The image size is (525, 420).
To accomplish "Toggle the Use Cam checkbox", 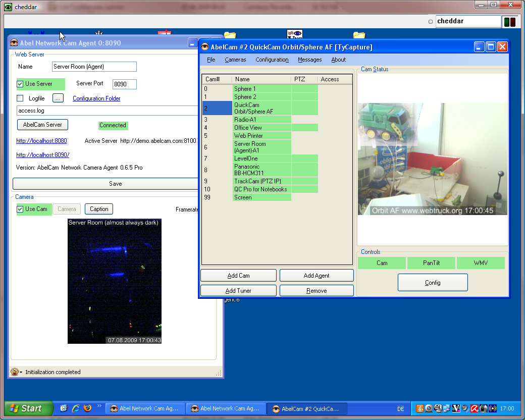I will 20,209.
